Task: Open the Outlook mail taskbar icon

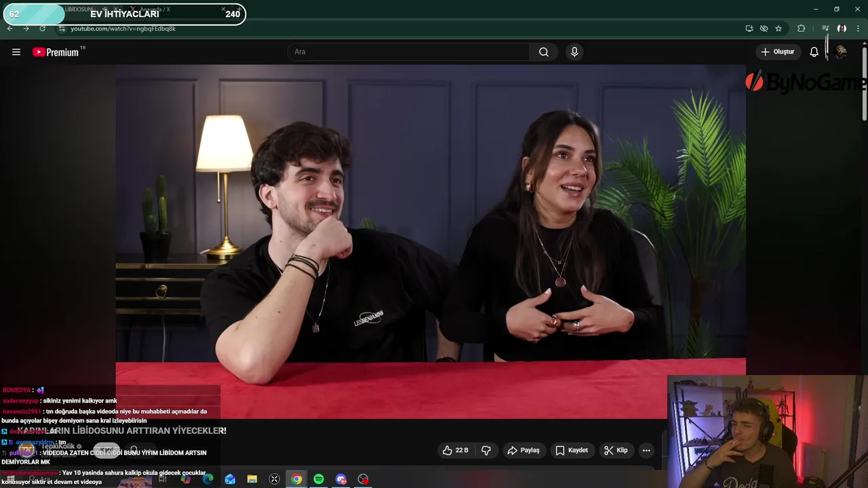Action: coord(230,479)
